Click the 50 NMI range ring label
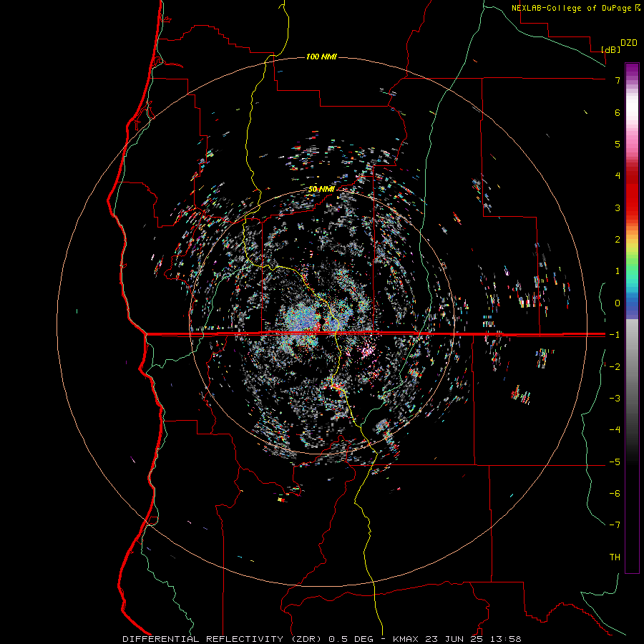The image size is (644, 644). coord(321,189)
